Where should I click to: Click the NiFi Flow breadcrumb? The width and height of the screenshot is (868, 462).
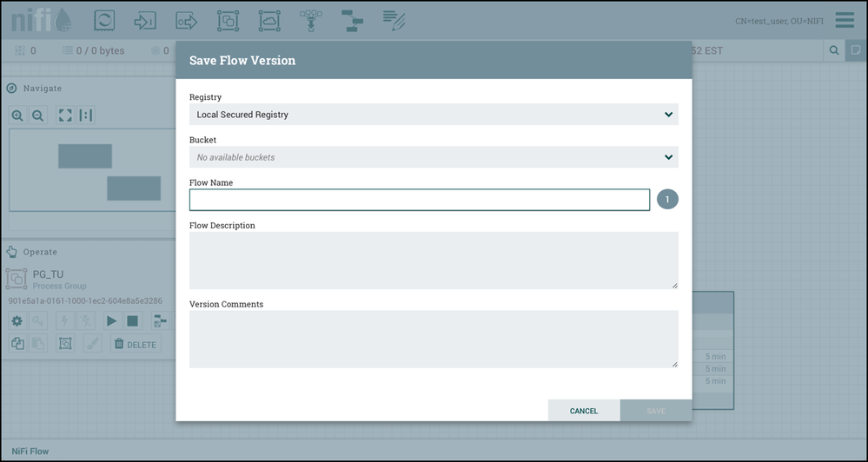coord(30,451)
